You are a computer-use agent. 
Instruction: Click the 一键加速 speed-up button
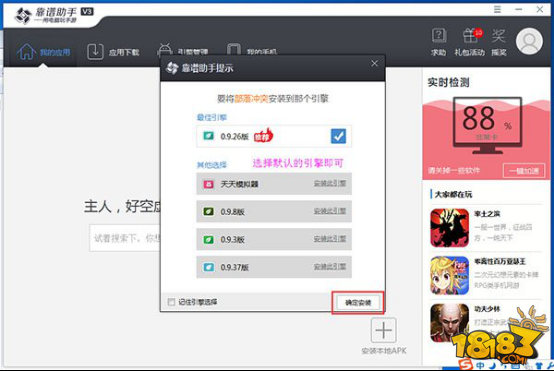[x=524, y=171]
